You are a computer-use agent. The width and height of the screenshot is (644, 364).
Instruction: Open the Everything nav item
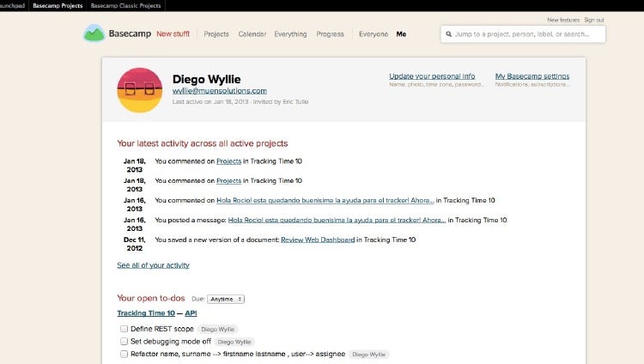coord(290,34)
